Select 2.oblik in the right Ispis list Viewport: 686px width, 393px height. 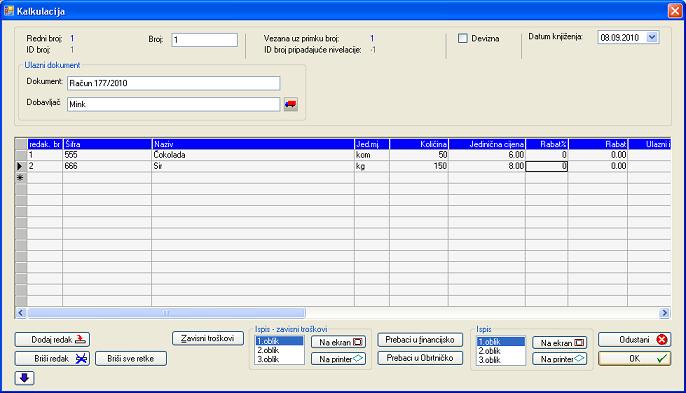pyautogui.click(x=500, y=351)
